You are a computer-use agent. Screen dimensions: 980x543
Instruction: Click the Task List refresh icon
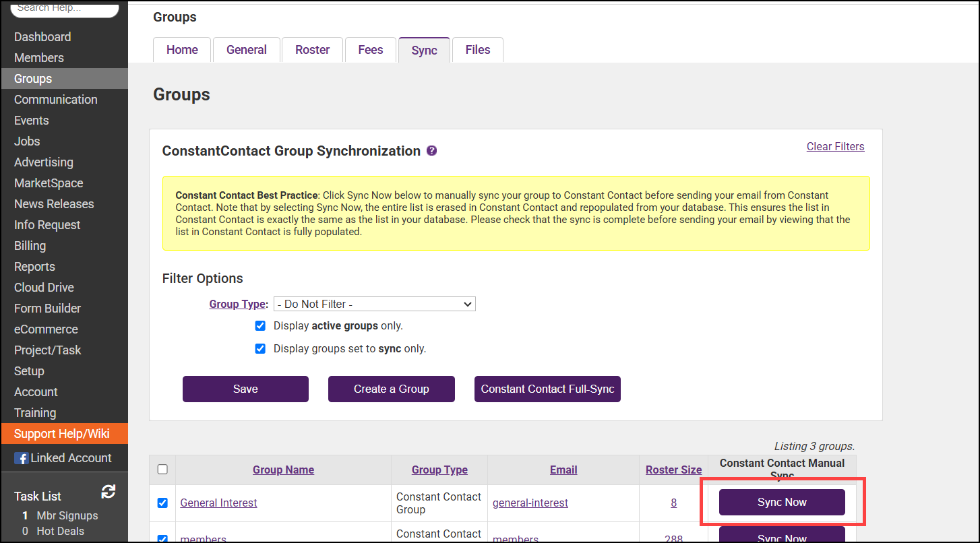108,492
